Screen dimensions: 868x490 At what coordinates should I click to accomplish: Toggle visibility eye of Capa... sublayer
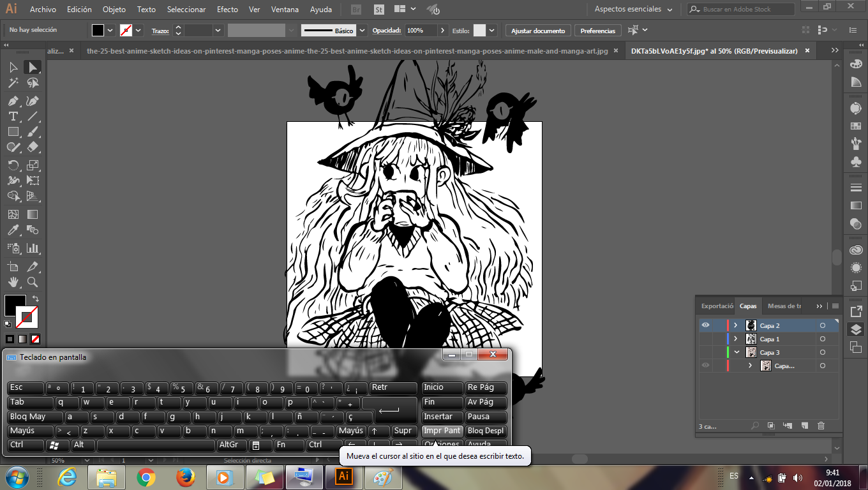click(x=705, y=366)
